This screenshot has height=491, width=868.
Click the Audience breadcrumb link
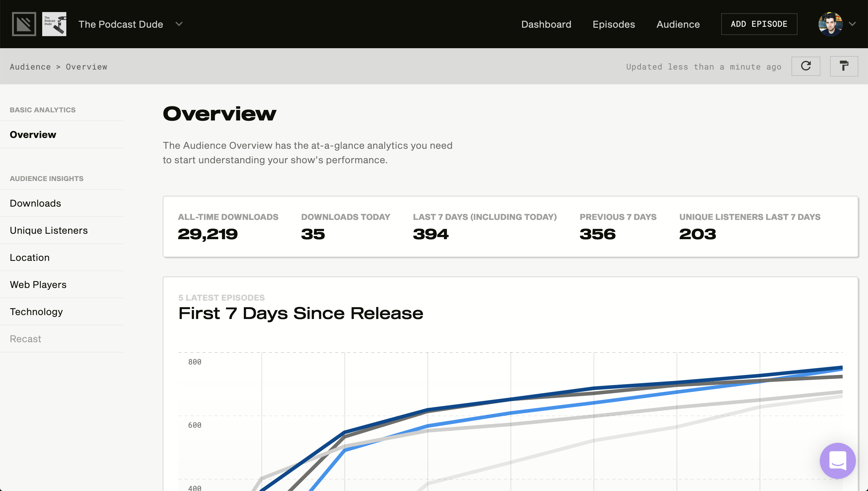[x=30, y=67]
